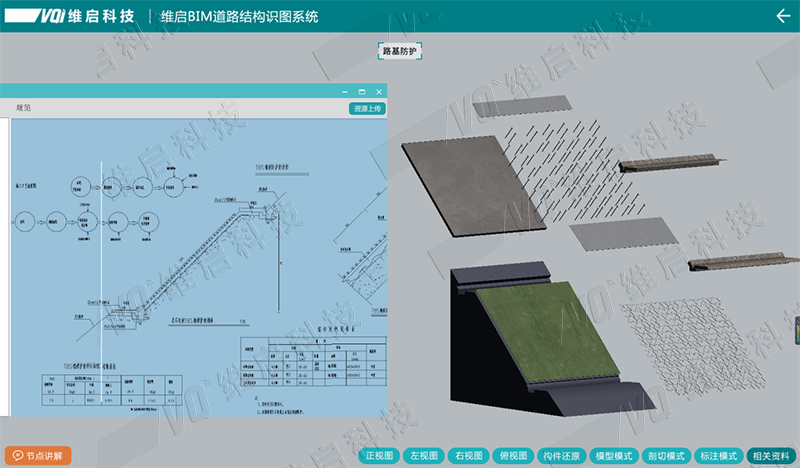This screenshot has width=800, height=468.
Task: Open the 相关资料 related materials tab
Action: [770, 456]
